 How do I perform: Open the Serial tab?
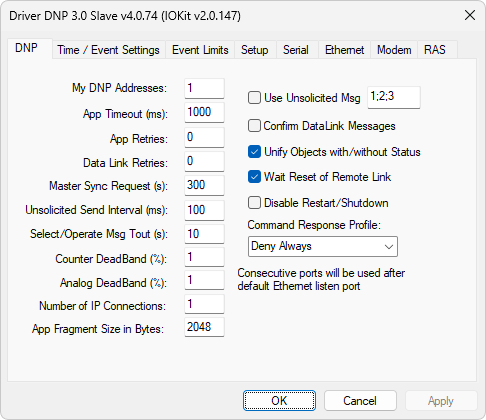[296, 50]
